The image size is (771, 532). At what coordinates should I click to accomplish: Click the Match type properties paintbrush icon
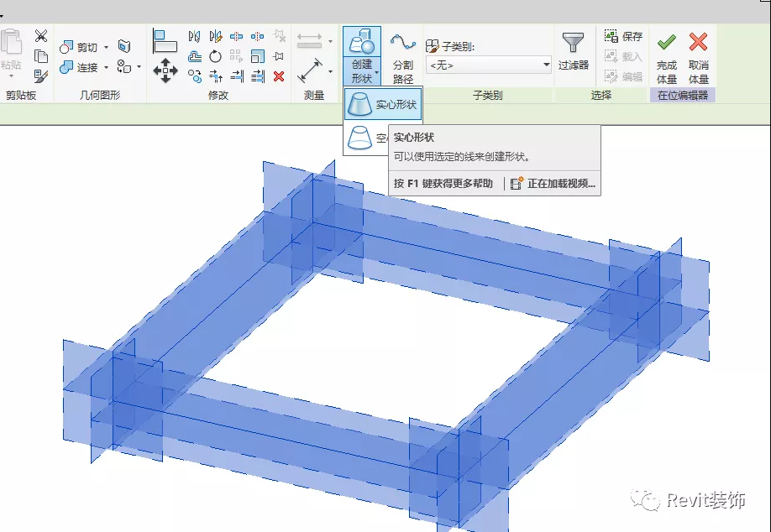(41, 76)
